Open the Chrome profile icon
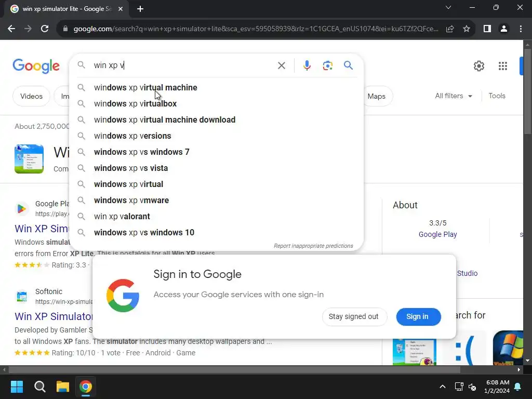 tap(504, 29)
